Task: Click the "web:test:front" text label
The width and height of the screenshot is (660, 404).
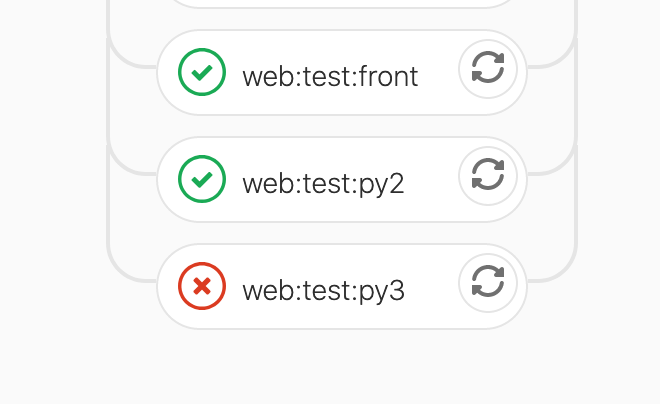Action: click(x=330, y=76)
